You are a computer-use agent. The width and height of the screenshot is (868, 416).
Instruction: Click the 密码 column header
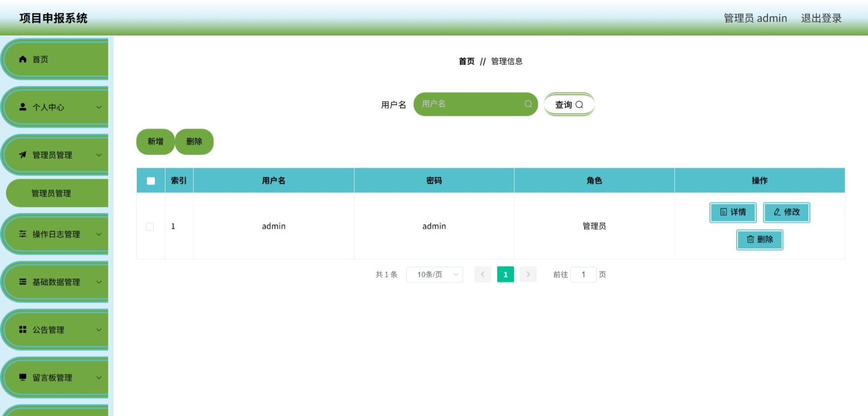tap(434, 180)
